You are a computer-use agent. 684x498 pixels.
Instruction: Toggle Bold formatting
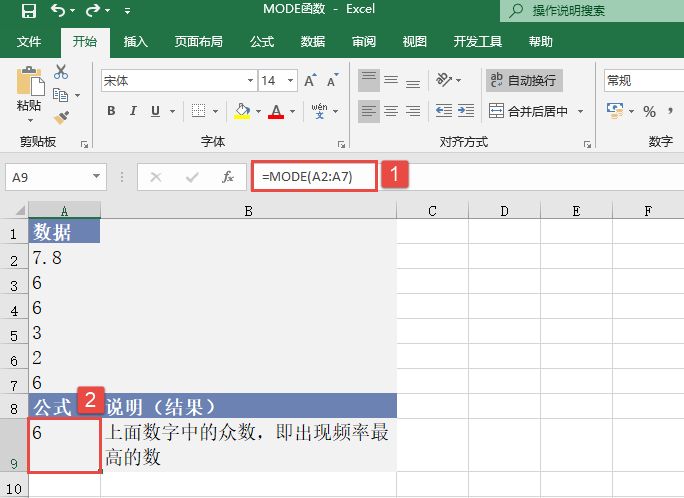(112, 111)
